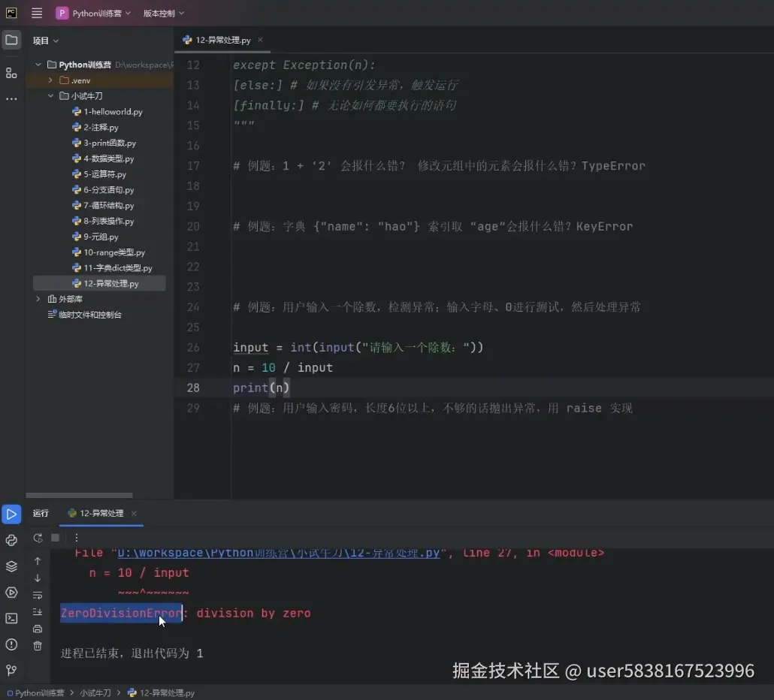The height and width of the screenshot is (700, 774).
Task: Open the 项目 view options dropdown
Action: (45, 41)
